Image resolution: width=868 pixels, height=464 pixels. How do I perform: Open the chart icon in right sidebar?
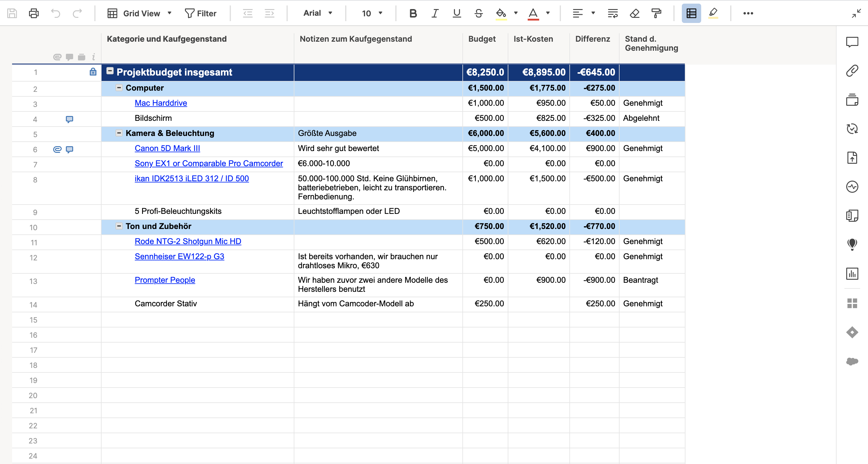click(852, 273)
